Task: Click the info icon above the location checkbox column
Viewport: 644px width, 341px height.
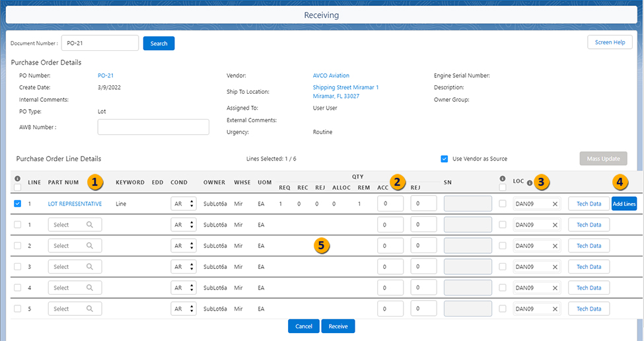Action: click(x=503, y=178)
